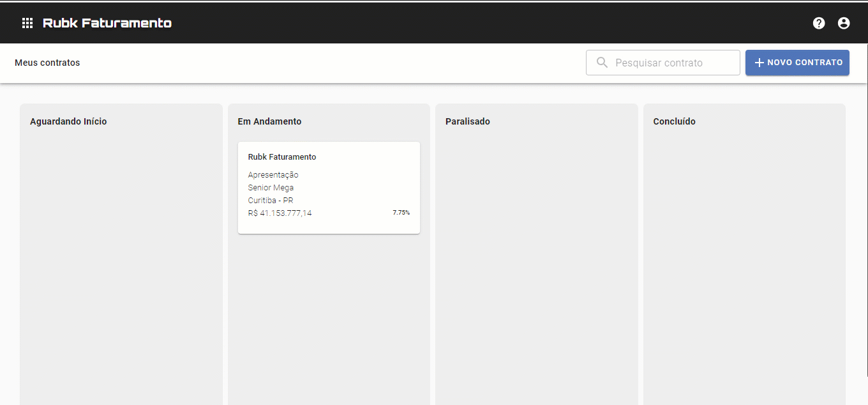The height and width of the screenshot is (405, 868).
Task: Open the apps grid menu
Action: (27, 23)
